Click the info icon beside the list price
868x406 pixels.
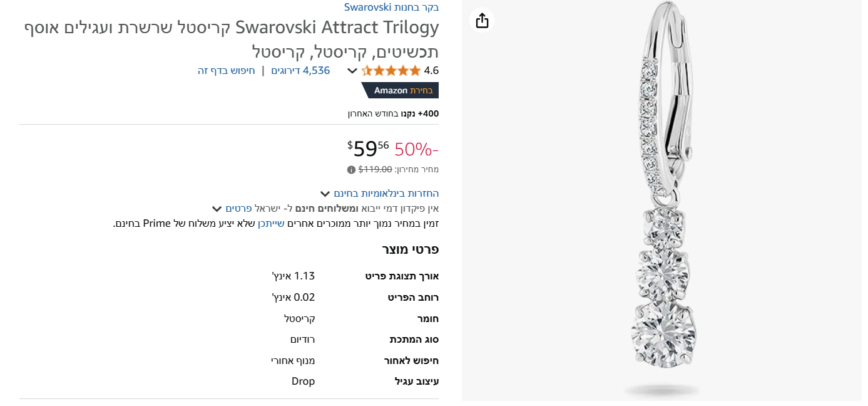click(351, 169)
